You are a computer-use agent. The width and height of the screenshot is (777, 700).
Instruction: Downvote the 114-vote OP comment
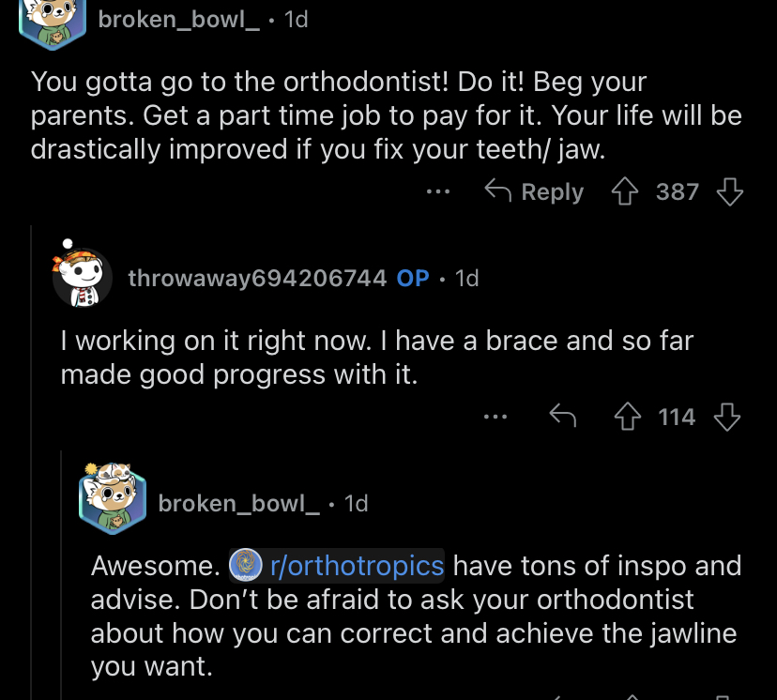click(727, 417)
